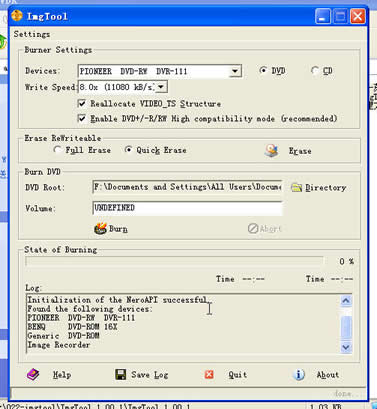The image size is (377, 409).
Task: Choose the Quick Erase option
Action: coord(128,150)
